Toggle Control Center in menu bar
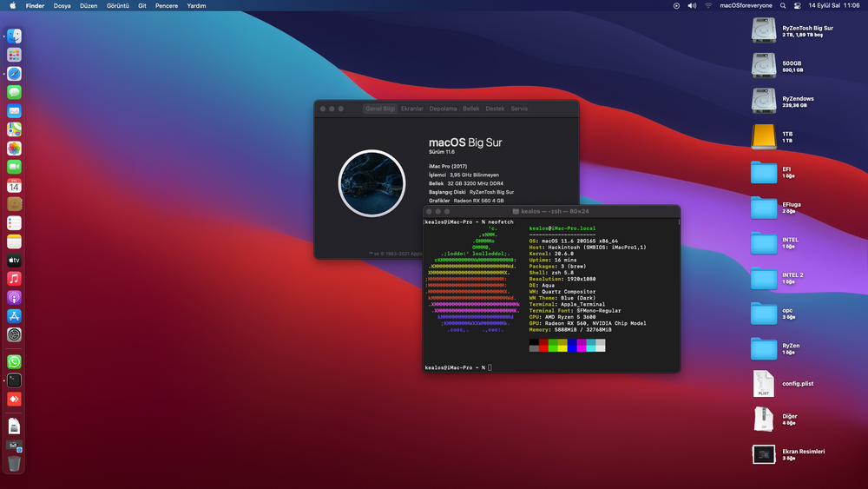The width and height of the screenshot is (868, 489). click(797, 5)
